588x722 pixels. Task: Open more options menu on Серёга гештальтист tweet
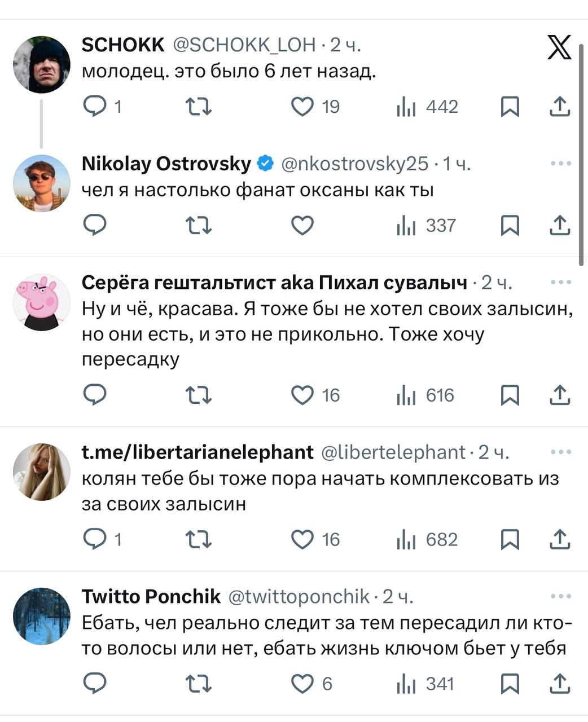point(560,282)
